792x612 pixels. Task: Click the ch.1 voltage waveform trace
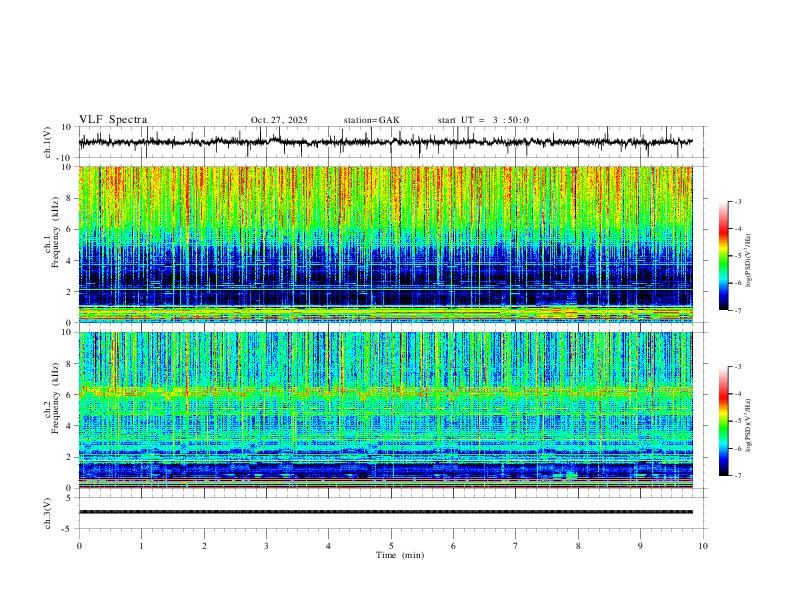pos(385,142)
